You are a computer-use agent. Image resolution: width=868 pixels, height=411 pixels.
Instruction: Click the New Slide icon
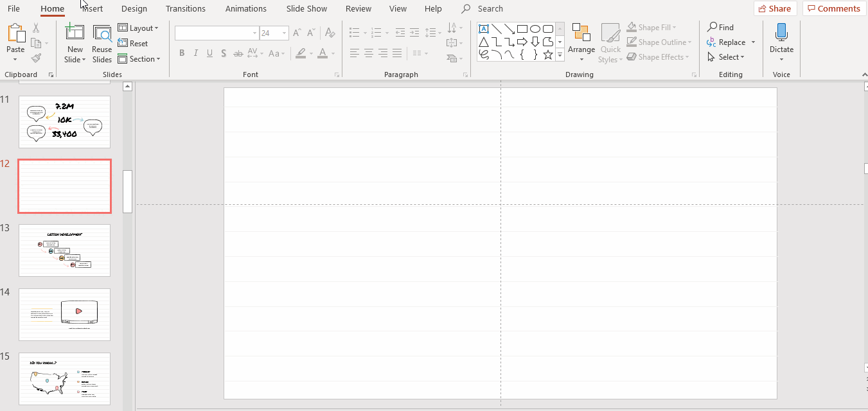tap(75, 33)
